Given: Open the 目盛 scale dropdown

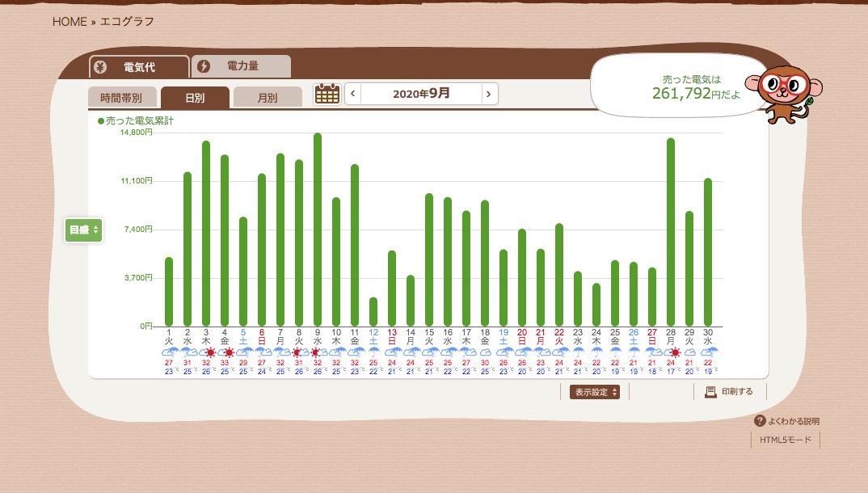Looking at the screenshot, I should (x=83, y=230).
